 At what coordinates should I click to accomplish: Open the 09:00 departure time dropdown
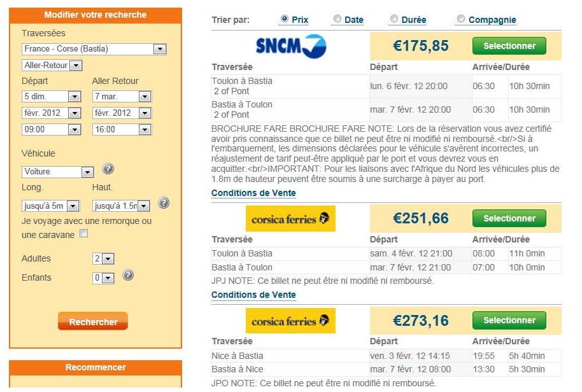(51, 129)
